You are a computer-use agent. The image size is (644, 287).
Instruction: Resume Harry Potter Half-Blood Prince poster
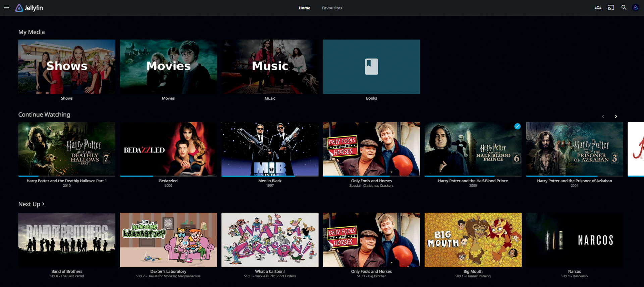473,149
